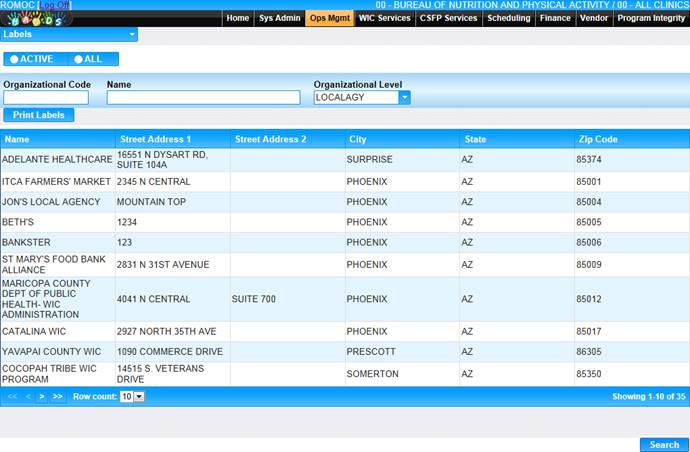Click the Log Off link
690x452 pixels.
[x=54, y=5]
